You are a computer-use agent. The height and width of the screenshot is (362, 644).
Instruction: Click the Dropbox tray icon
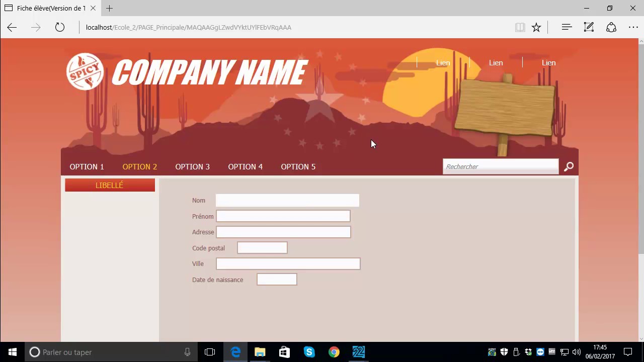click(528, 352)
